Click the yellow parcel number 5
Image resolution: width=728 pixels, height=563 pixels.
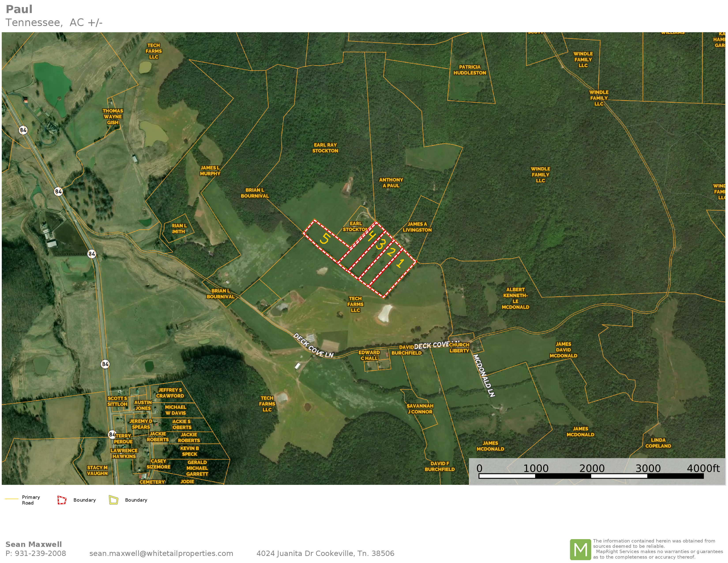click(x=325, y=239)
